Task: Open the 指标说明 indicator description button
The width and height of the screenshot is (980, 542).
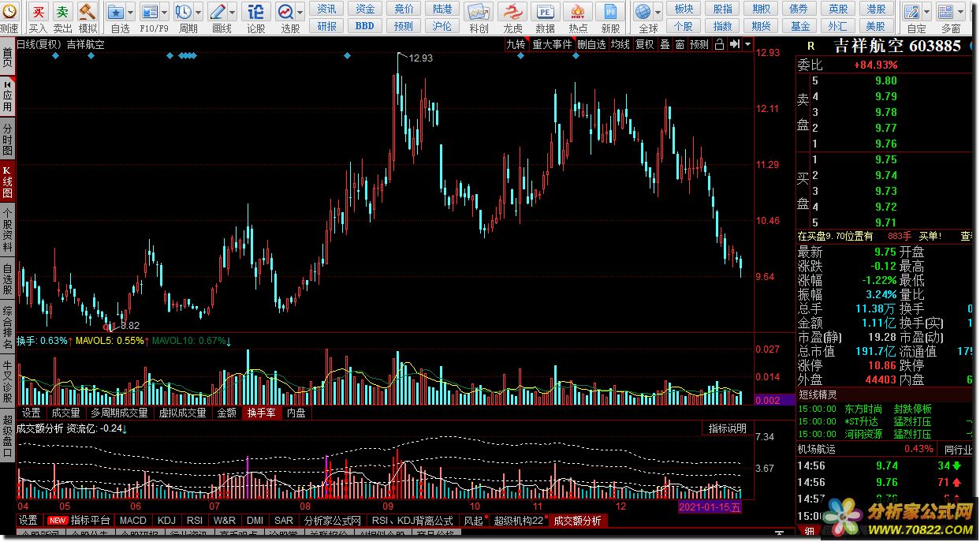Action: tap(727, 428)
